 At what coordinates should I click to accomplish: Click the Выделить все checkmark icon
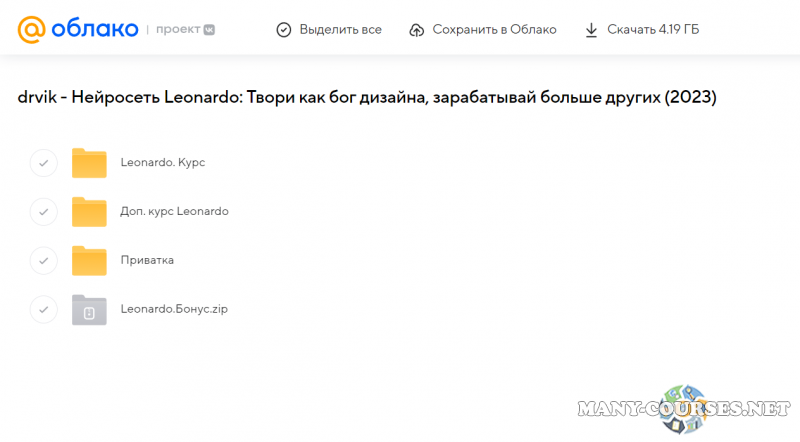(x=283, y=29)
